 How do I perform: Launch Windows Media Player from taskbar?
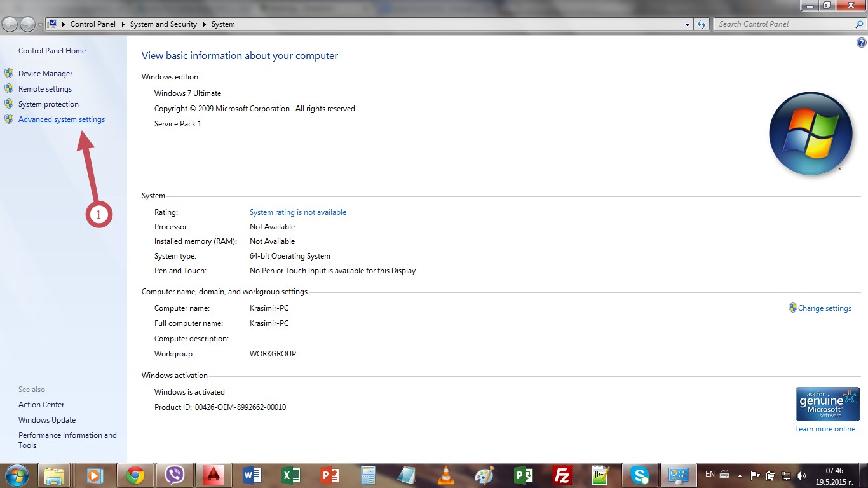click(95, 475)
